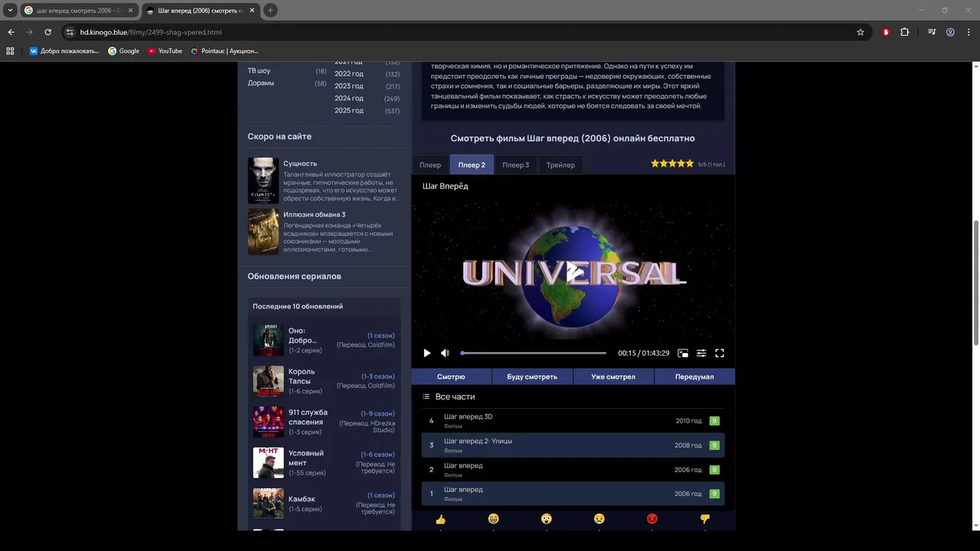Click the page vertical scrollbar
This screenshot has height=551, width=980.
(975, 283)
